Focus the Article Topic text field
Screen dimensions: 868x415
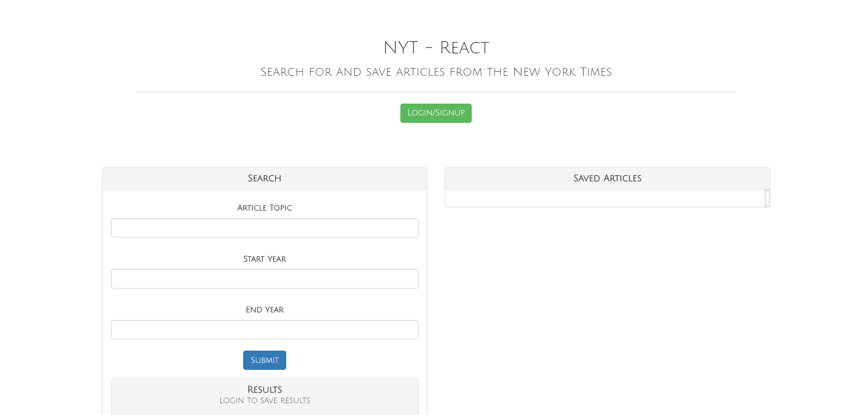[265, 228]
